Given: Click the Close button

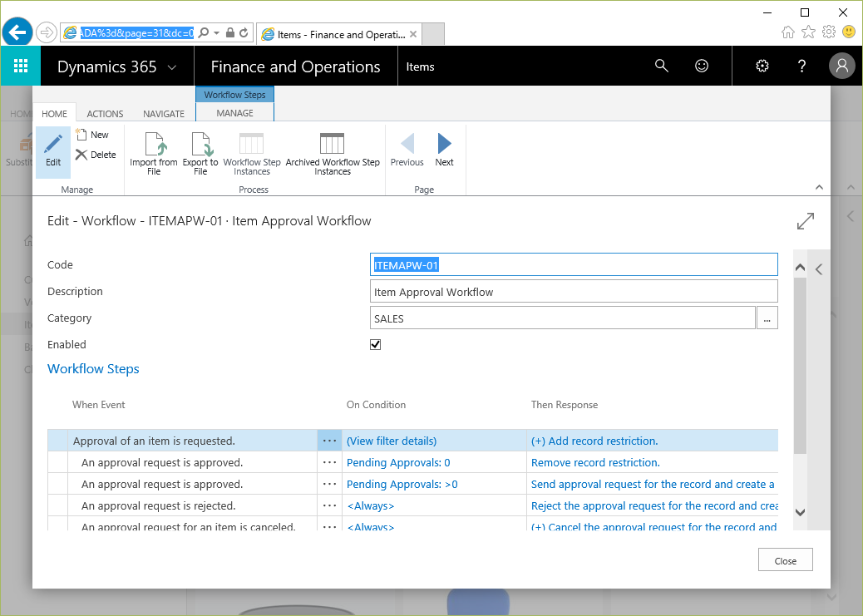Looking at the screenshot, I should 786,560.
